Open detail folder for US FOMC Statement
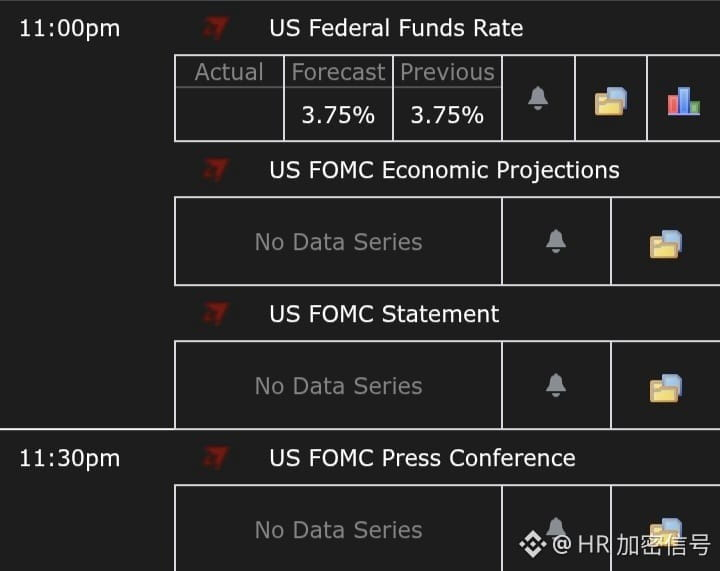 click(665, 388)
